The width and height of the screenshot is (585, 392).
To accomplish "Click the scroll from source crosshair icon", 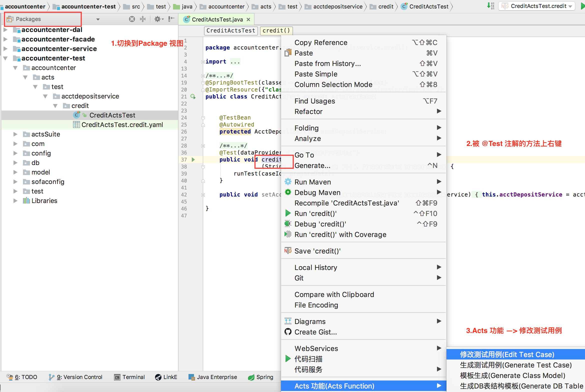I will click(132, 19).
